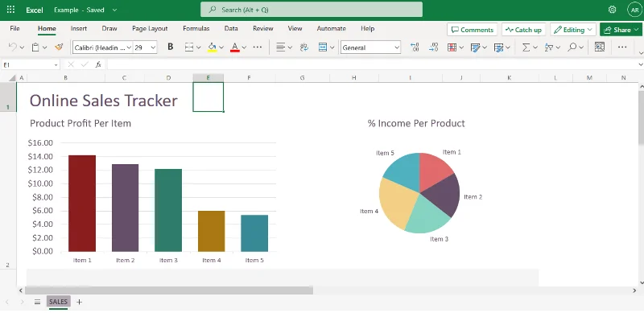Click the Paste clipboard icon
The height and width of the screenshot is (313, 644).
tap(35, 47)
